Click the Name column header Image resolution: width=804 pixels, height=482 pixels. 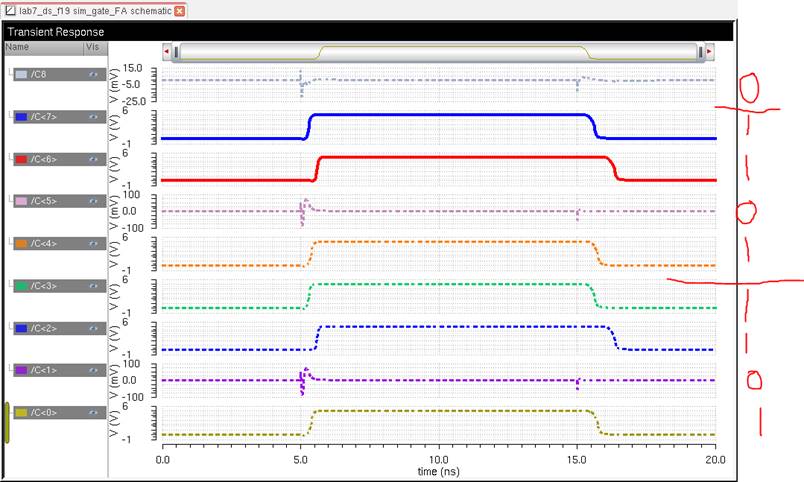[x=44, y=47]
